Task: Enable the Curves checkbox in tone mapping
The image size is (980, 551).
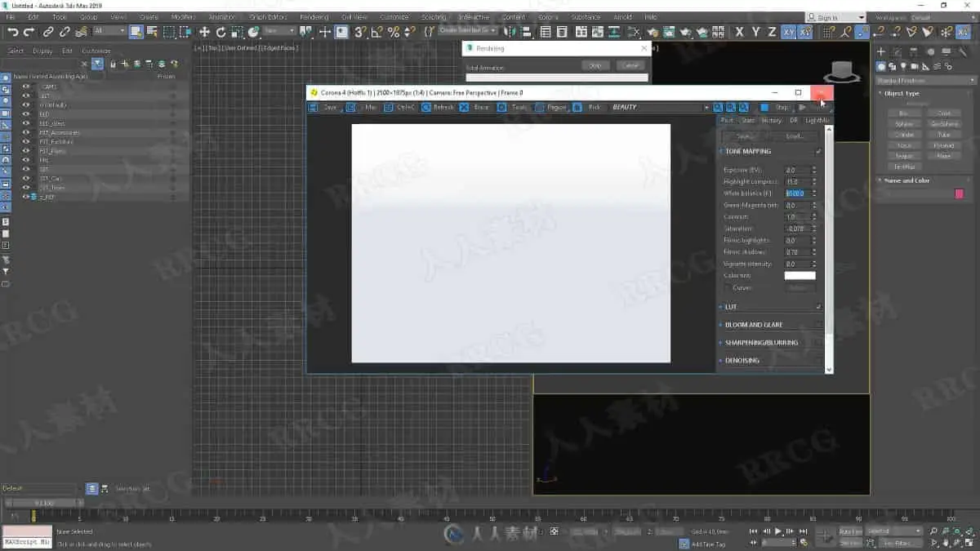Action: coord(728,287)
